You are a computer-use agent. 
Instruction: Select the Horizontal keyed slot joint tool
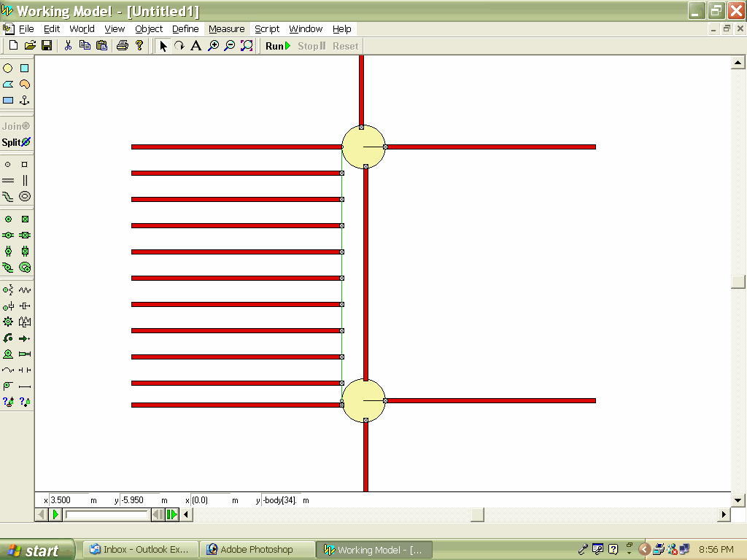(24, 236)
